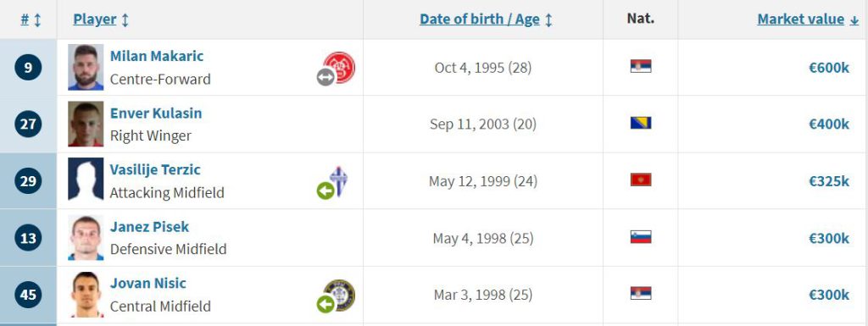The image size is (868, 326).
Task: Sort by Market value column header
Action: [x=800, y=19]
